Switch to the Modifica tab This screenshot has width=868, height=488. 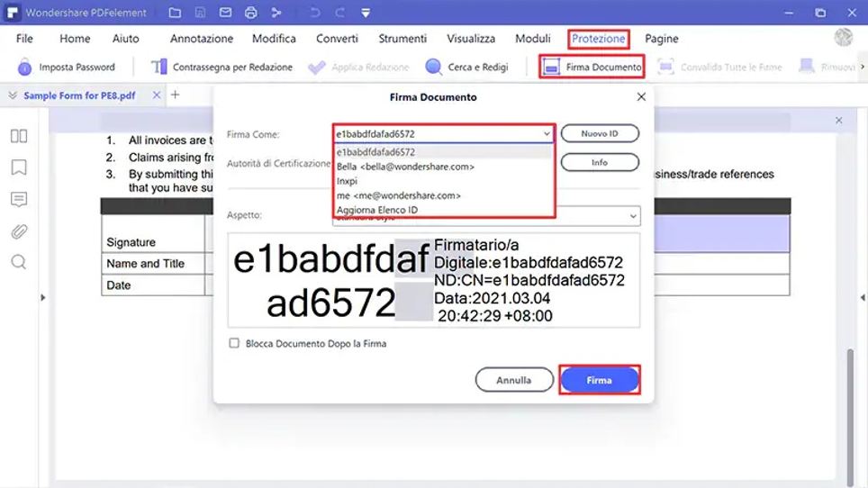tap(274, 39)
